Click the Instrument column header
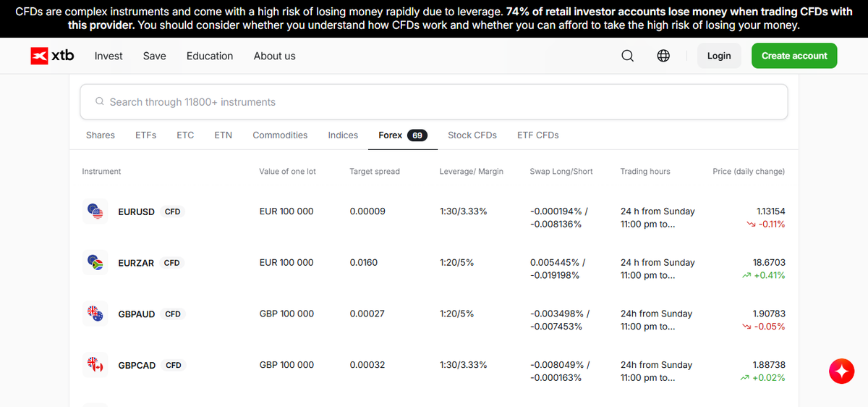The width and height of the screenshot is (868, 407). click(101, 172)
